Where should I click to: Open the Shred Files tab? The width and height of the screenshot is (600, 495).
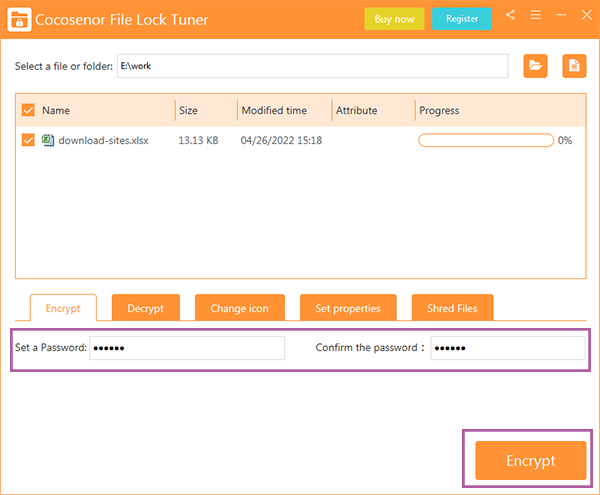click(452, 308)
